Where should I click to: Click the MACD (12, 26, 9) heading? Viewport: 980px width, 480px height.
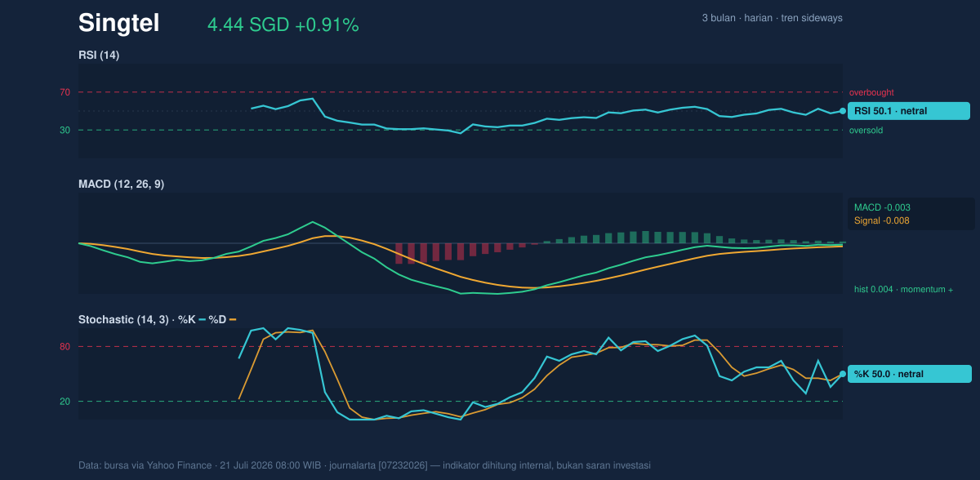pos(121,184)
